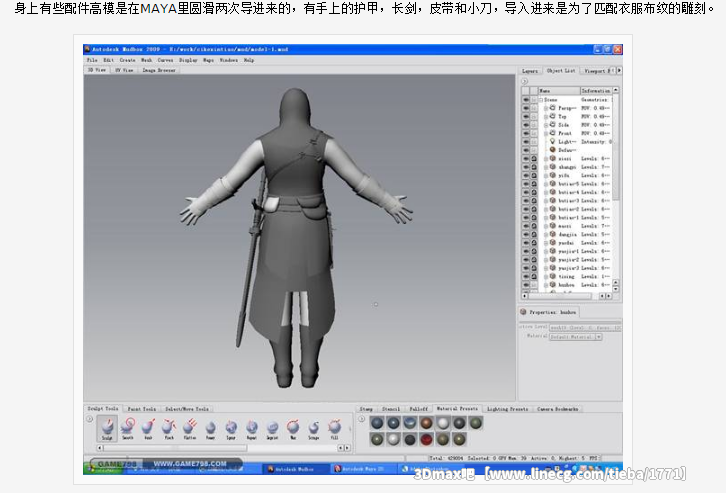Apply the white material in top row
726x493 pixels.
point(443,423)
